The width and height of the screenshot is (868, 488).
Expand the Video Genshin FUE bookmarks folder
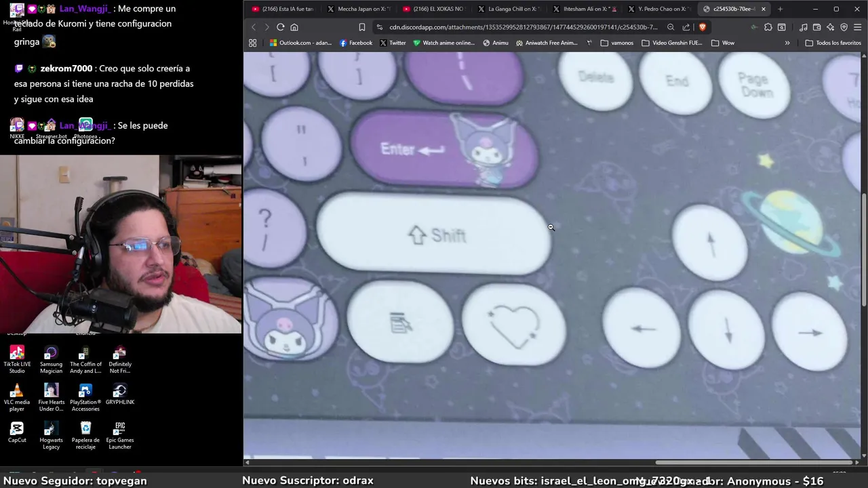point(672,43)
